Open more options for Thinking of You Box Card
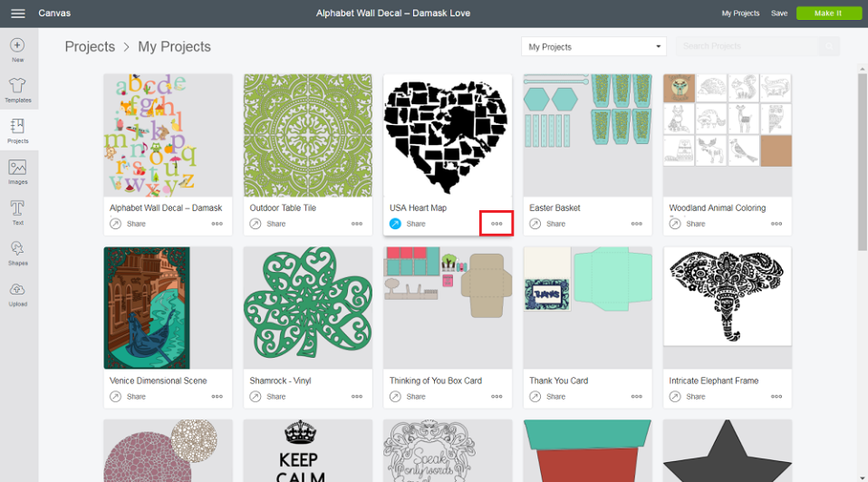The height and width of the screenshot is (482, 868). pos(497,396)
